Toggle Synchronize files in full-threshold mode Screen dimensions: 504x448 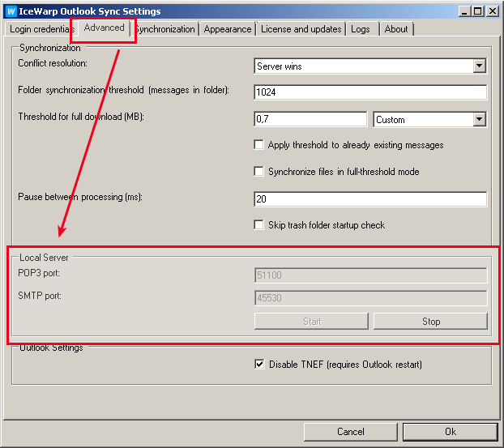[258, 171]
